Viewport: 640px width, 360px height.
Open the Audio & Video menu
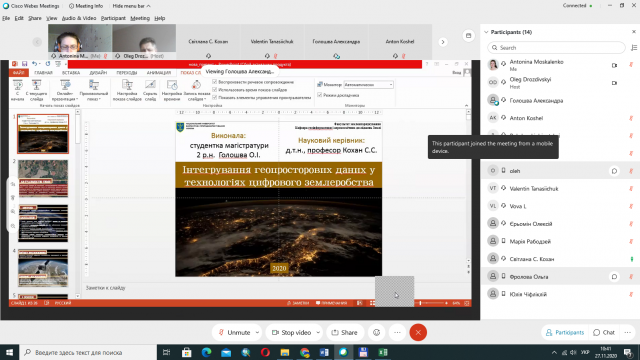[x=79, y=18]
